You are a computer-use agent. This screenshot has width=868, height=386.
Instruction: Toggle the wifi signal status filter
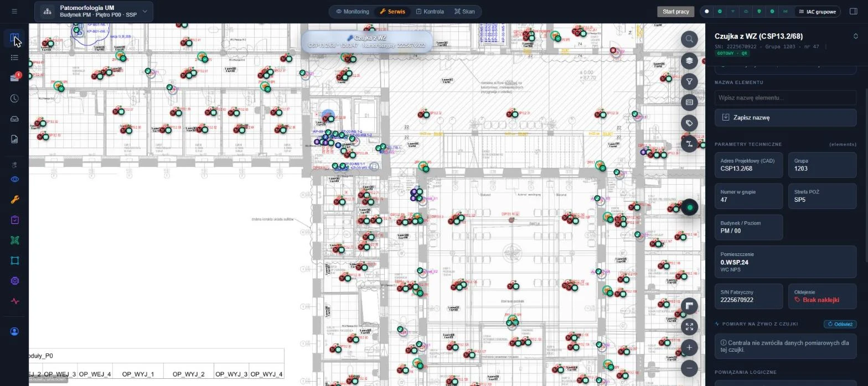pyautogui.click(x=733, y=11)
